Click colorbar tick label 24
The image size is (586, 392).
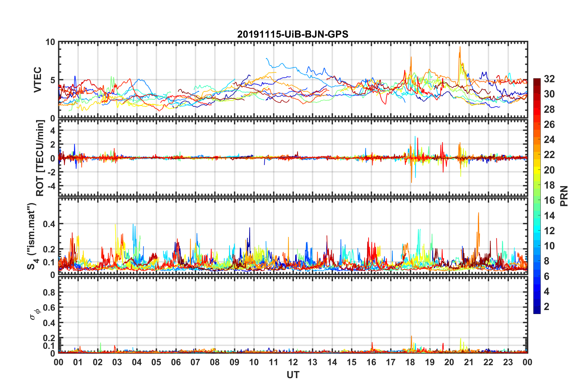tap(549, 140)
